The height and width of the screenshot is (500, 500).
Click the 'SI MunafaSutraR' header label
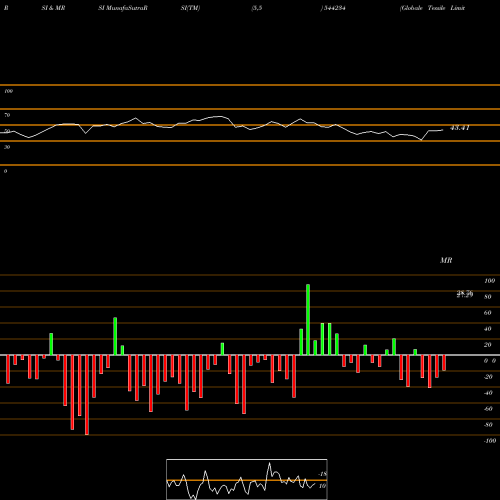[123, 8]
